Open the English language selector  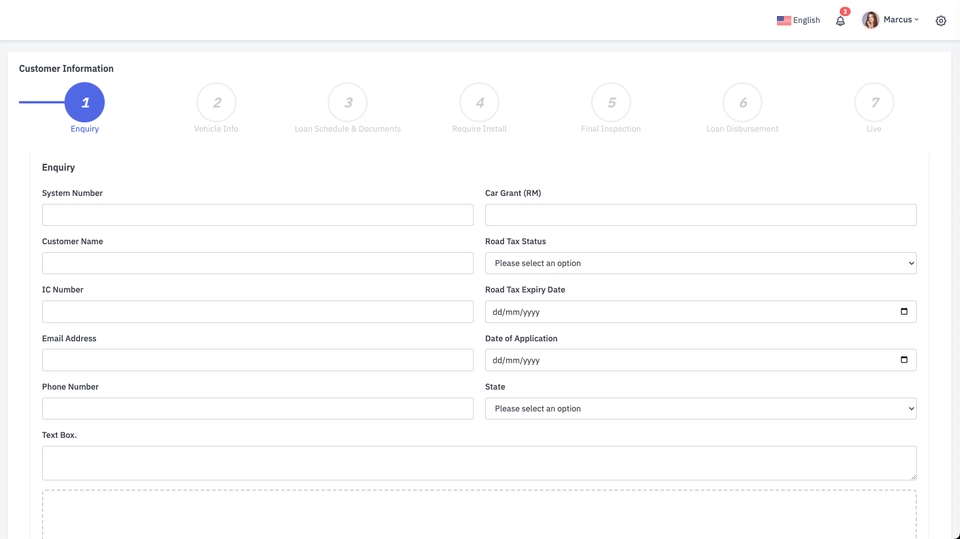pos(798,20)
